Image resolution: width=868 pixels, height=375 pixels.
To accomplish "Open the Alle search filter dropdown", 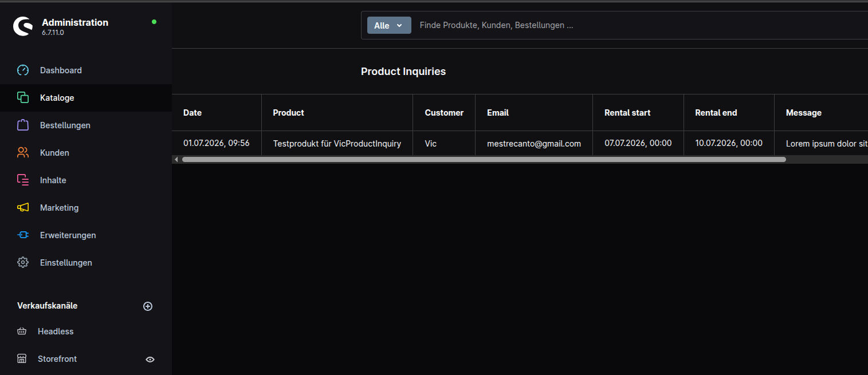I will 389,25.
